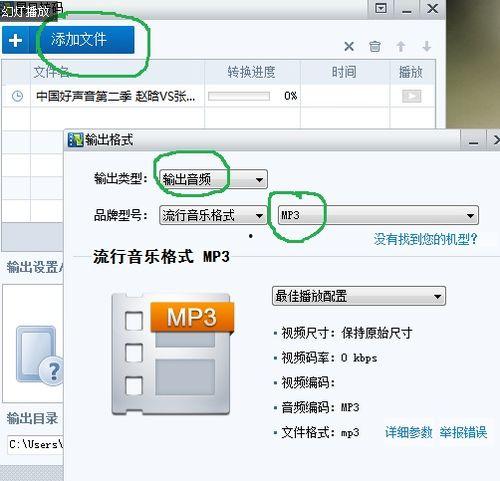Screen dimensions: 500x481
Task: Open the 最佳播放配置 preset dropdown
Action: click(359, 296)
